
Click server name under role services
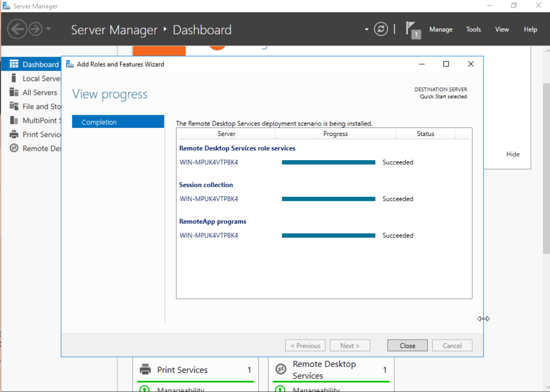pos(209,162)
